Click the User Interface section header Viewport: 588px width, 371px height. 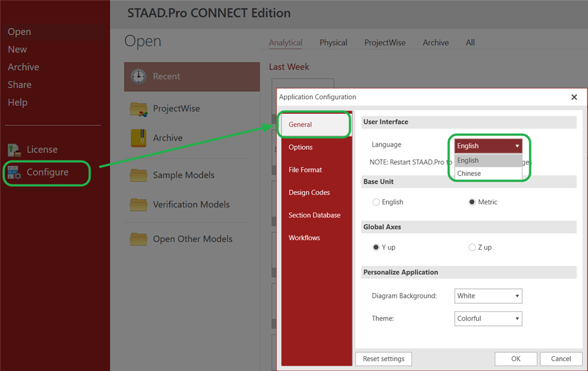[x=469, y=123]
